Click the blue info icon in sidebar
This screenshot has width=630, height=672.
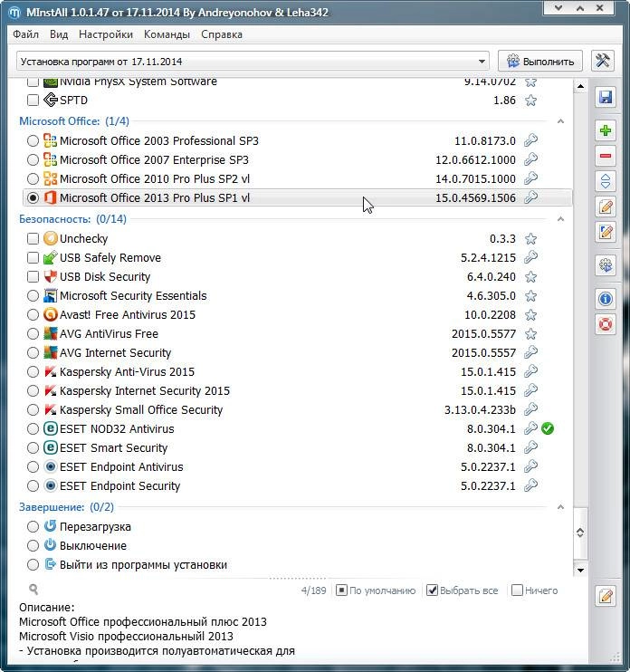[606, 299]
